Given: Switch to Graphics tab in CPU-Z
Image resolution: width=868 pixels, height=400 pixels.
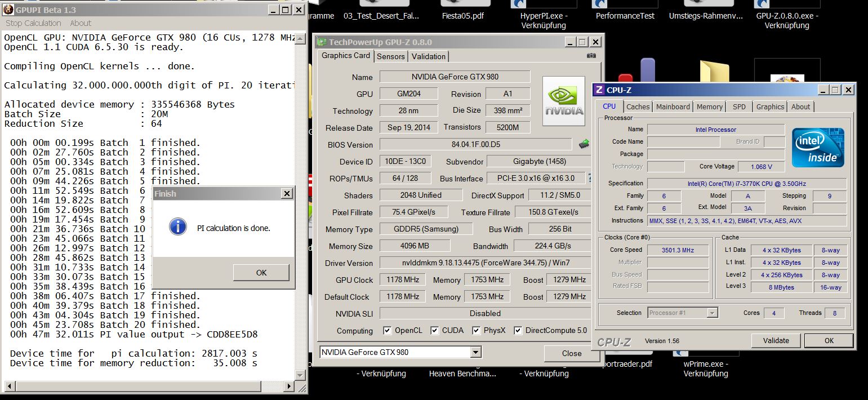Looking at the screenshot, I should pyautogui.click(x=770, y=106).
